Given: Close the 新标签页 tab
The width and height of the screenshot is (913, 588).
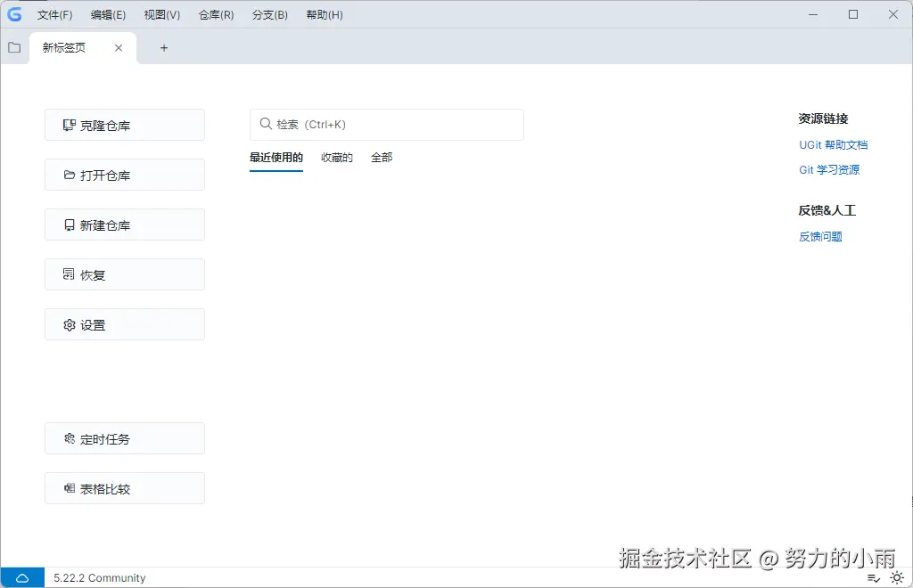Looking at the screenshot, I should tap(119, 48).
